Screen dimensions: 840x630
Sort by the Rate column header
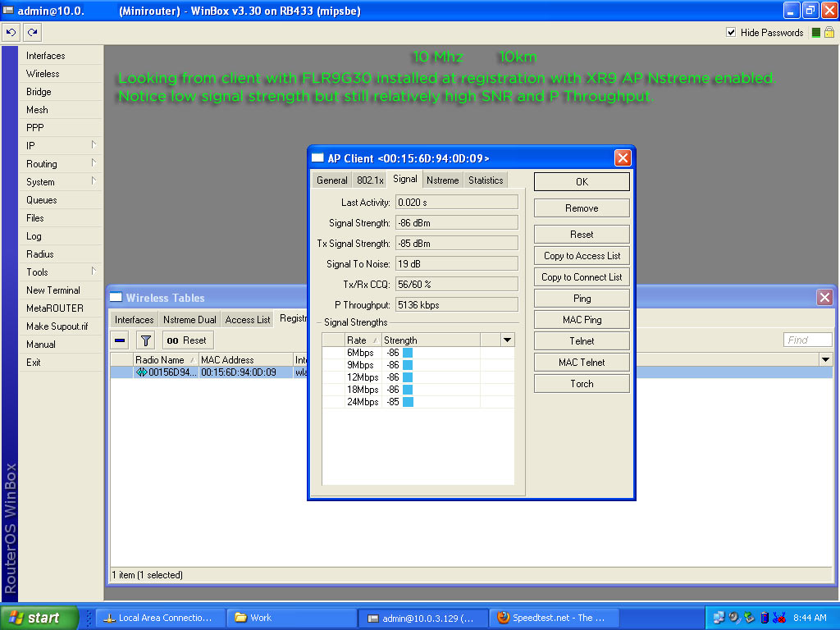[363, 340]
